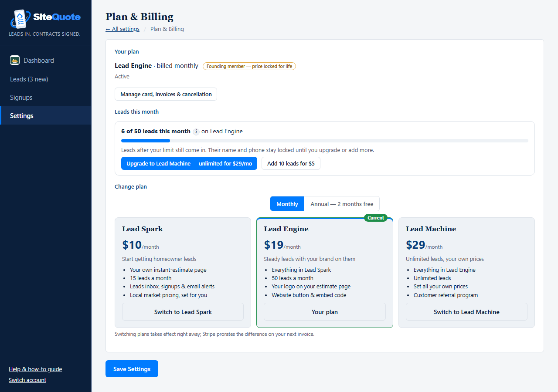This screenshot has width=558, height=392.
Task: Click the $10/month price
Action: click(x=140, y=245)
